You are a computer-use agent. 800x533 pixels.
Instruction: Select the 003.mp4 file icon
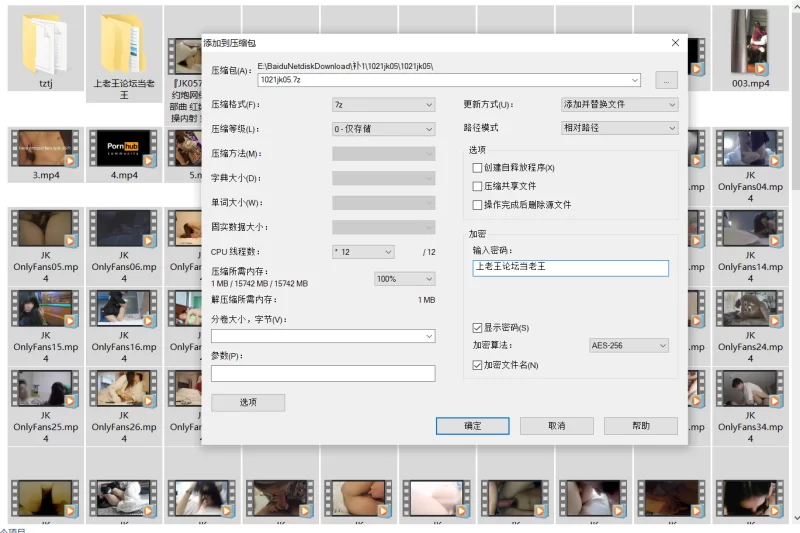coord(750,42)
